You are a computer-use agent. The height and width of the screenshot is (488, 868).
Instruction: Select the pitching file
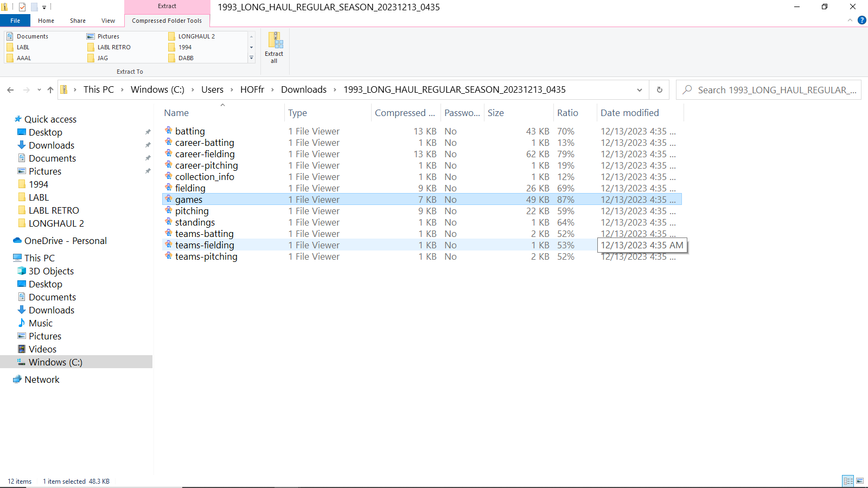coord(192,211)
